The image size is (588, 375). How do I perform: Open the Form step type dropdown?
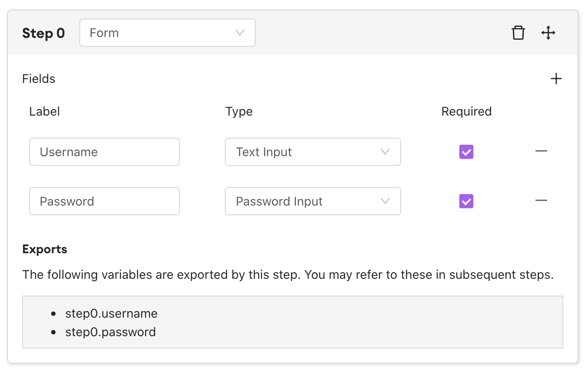[x=167, y=33]
